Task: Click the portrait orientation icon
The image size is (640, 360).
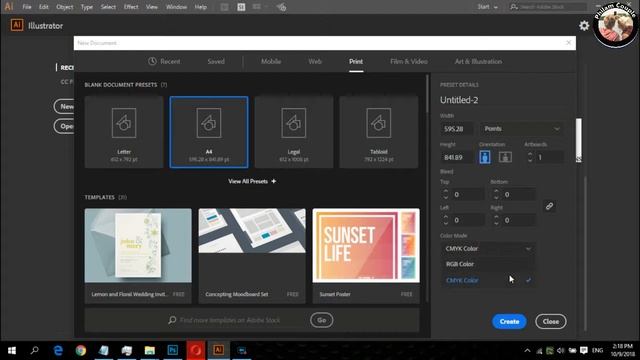Action: tap(485, 157)
